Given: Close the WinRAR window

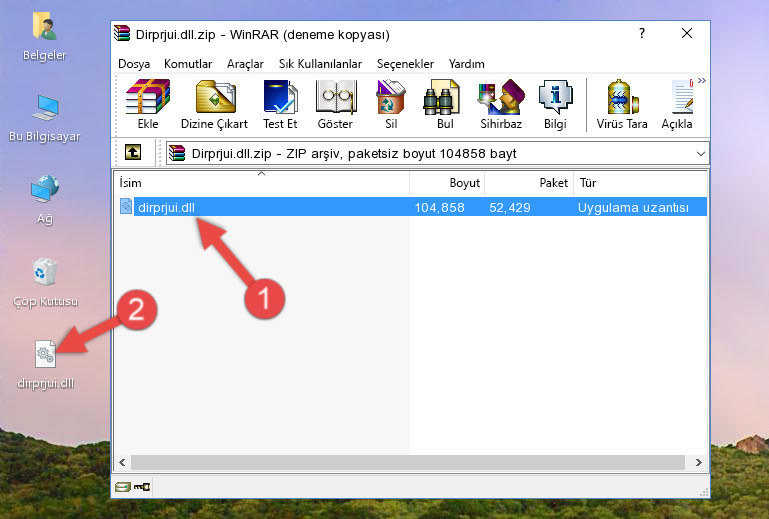Looking at the screenshot, I should tap(687, 33).
